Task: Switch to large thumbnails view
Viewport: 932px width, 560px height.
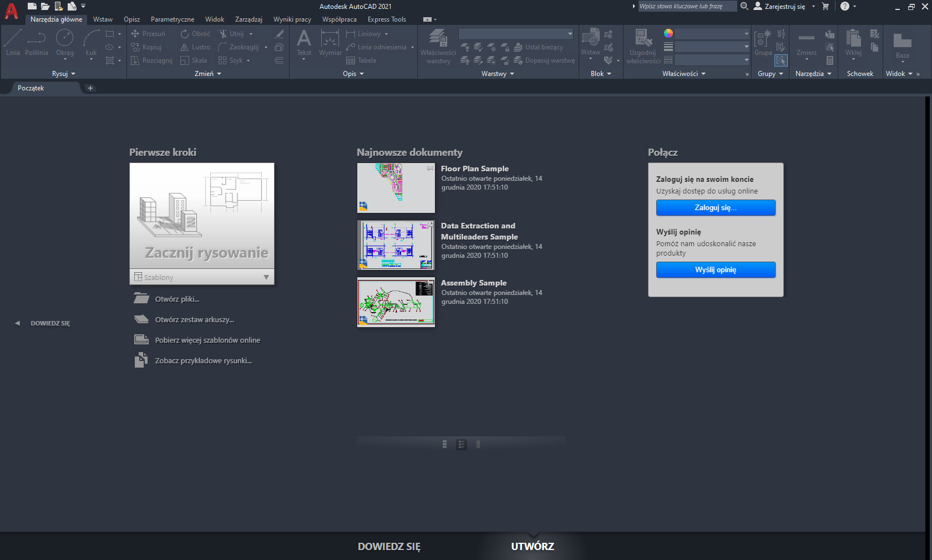Action: [445, 444]
